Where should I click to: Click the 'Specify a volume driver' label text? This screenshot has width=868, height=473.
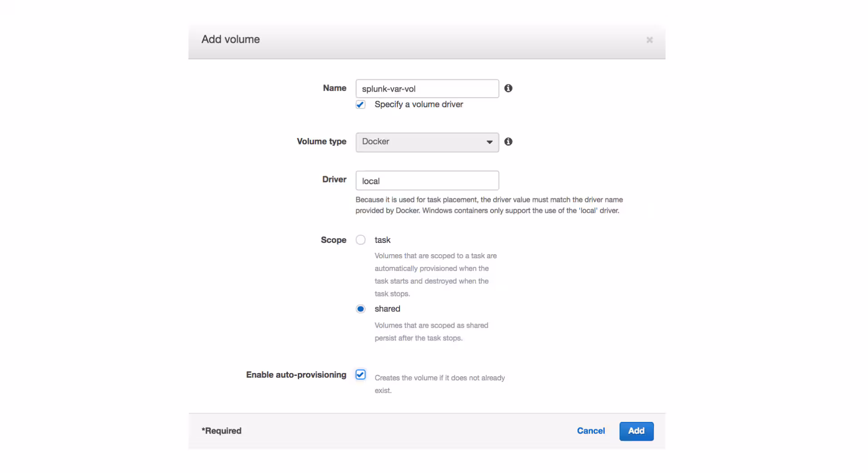(x=418, y=104)
